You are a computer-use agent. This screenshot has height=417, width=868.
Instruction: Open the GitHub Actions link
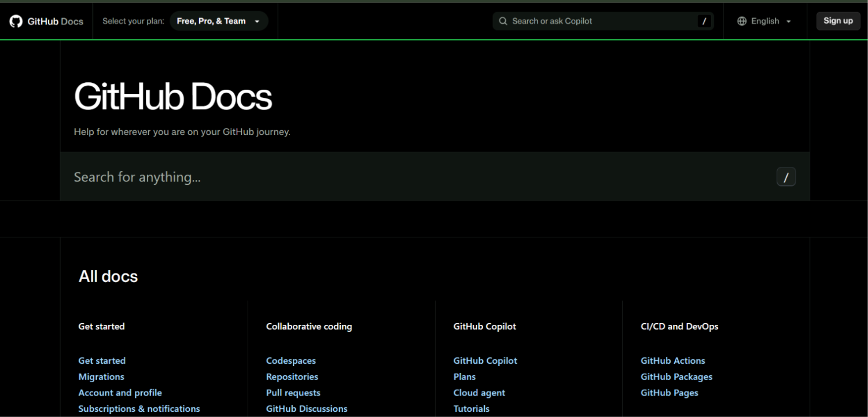(x=673, y=361)
